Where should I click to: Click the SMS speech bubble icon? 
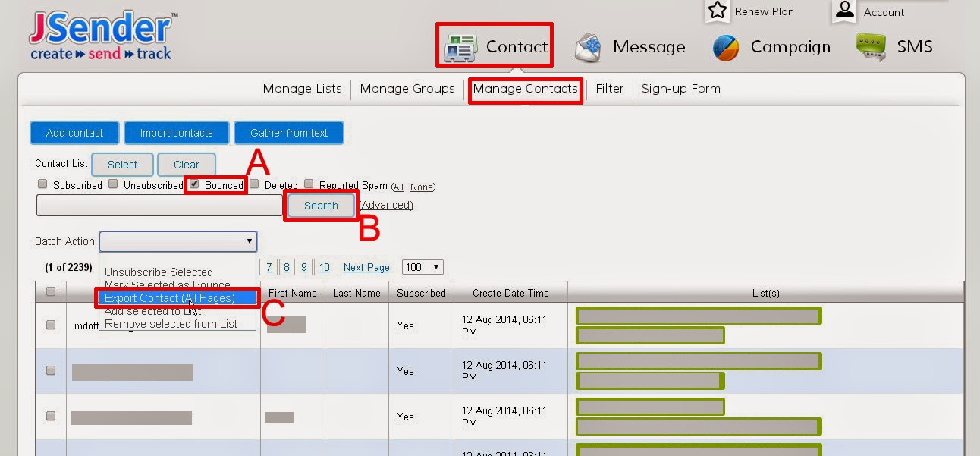click(871, 47)
